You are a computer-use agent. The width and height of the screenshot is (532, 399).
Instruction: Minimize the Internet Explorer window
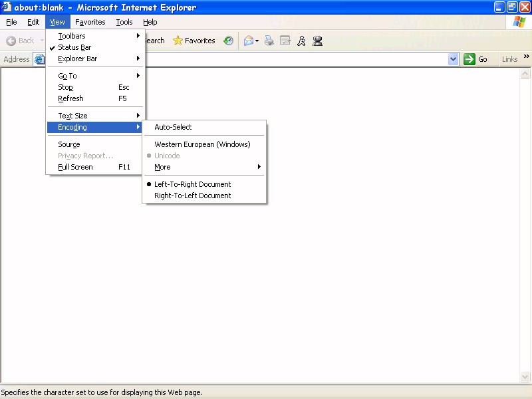pyautogui.click(x=499, y=7)
